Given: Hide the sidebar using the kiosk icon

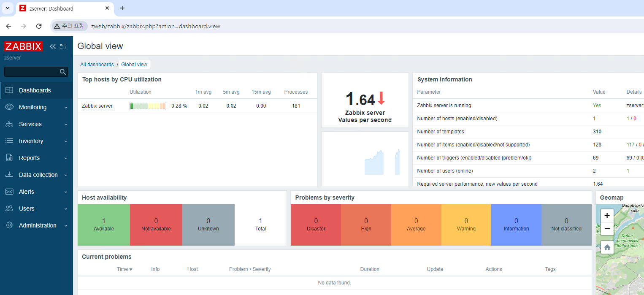Looking at the screenshot, I should (63, 46).
